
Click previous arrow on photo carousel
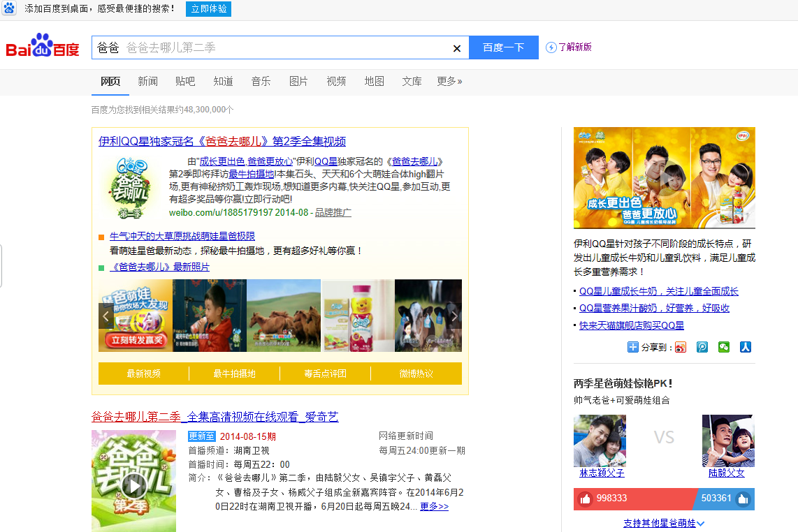click(x=106, y=316)
